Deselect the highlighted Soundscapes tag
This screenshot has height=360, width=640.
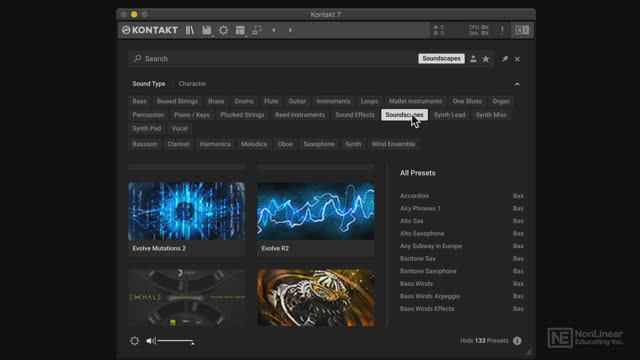[404, 115]
